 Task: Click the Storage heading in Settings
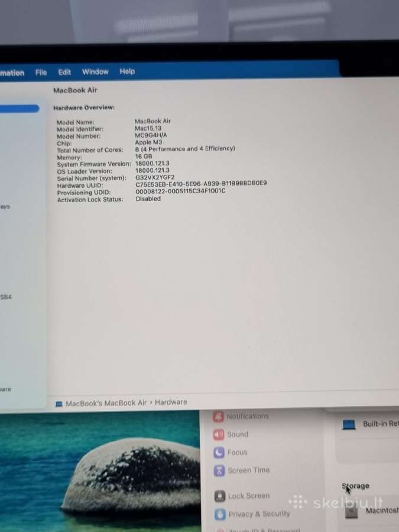355,486
